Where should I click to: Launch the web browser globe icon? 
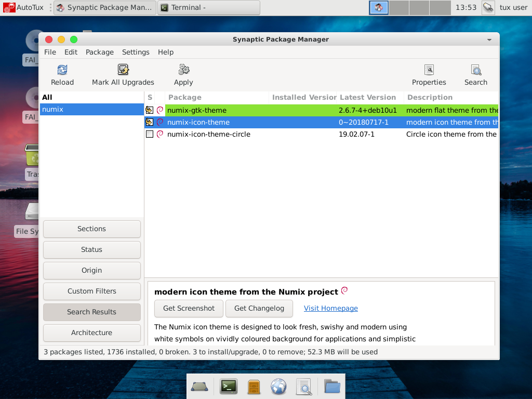tap(278, 387)
